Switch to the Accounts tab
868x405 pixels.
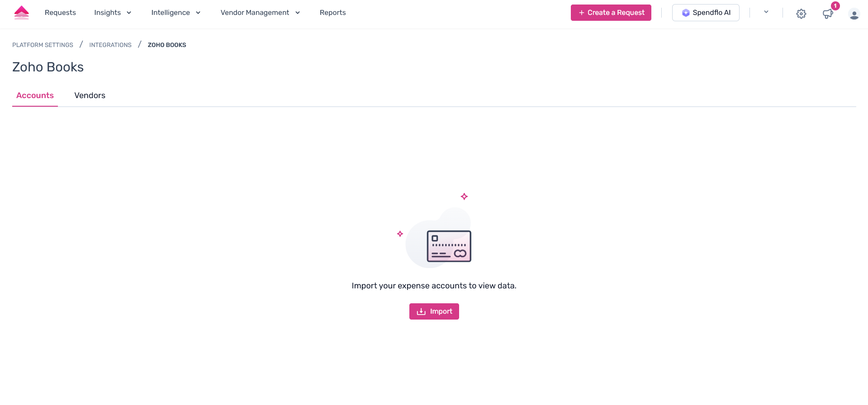[35, 95]
